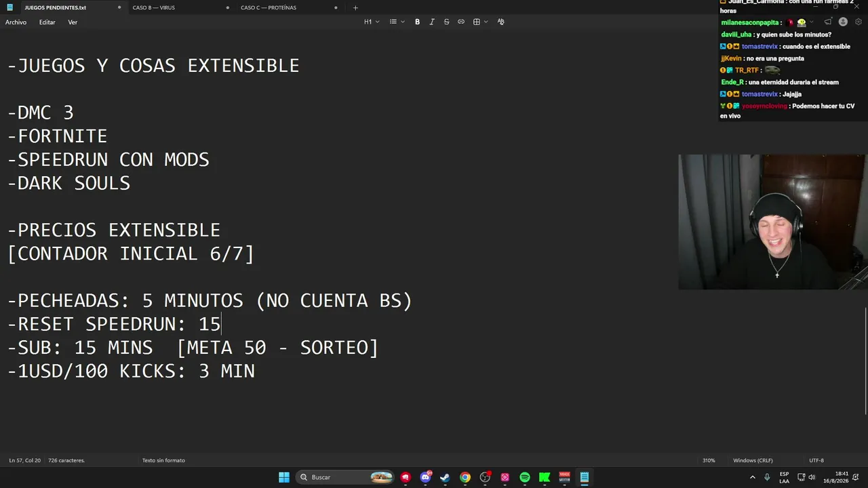Toggle bold formatting in Notepad toolbar

pyautogui.click(x=417, y=22)
